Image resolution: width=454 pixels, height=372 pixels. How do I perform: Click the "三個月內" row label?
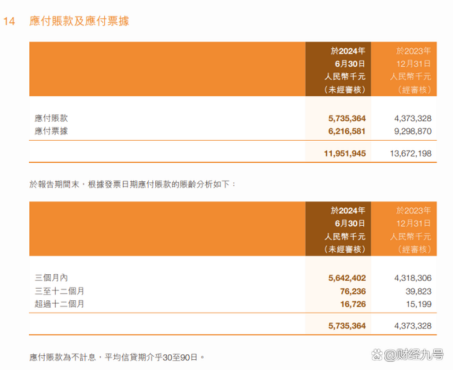(51, 278)
